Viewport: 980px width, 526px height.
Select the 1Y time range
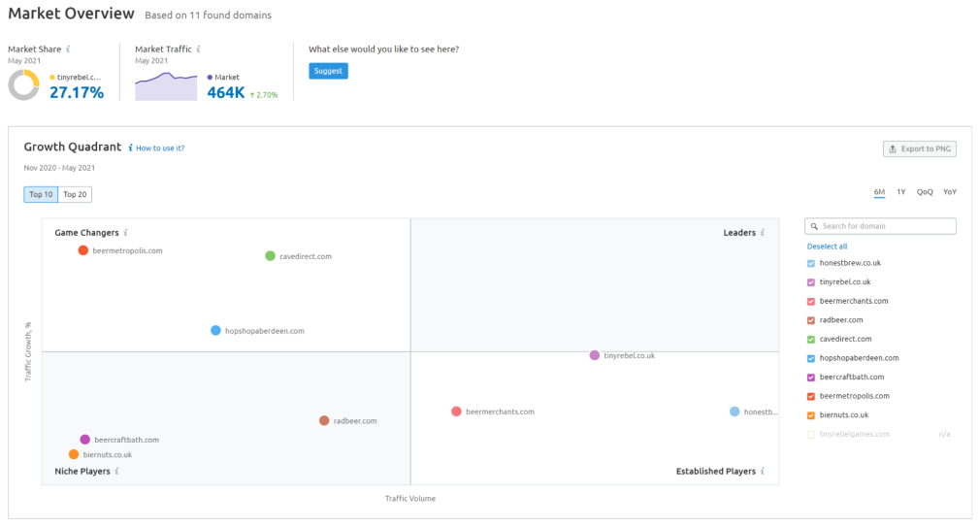pyautogui.click(x=901, y=192)
